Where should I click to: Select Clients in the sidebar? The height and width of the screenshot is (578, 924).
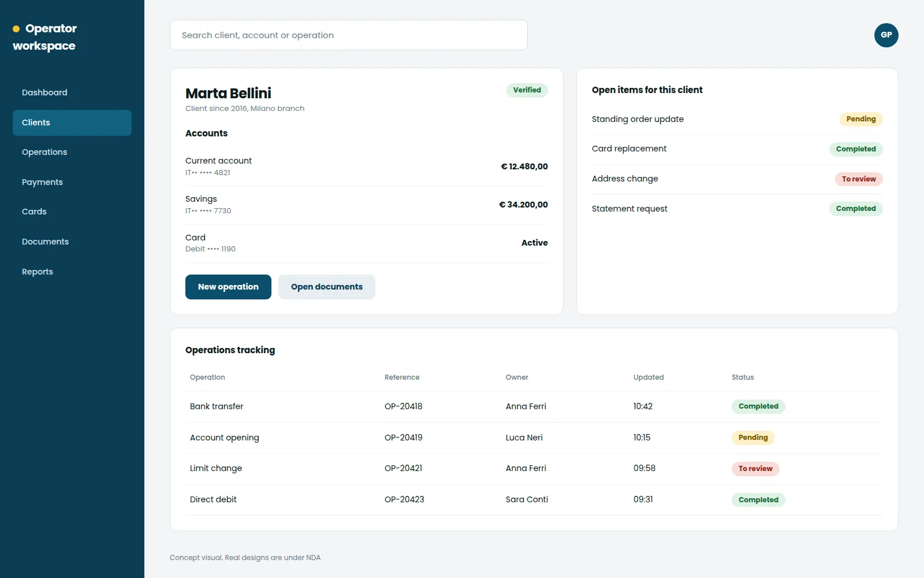coord(72,123)
